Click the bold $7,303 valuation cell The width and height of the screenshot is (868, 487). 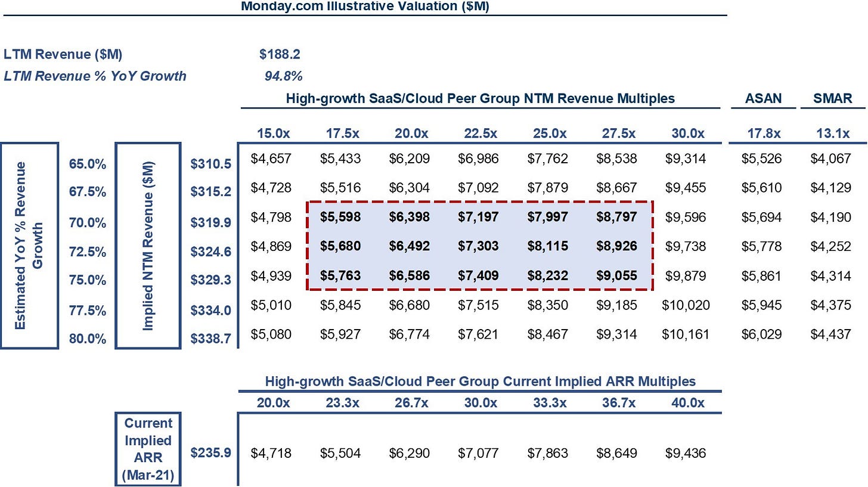[x=478, y=246]
